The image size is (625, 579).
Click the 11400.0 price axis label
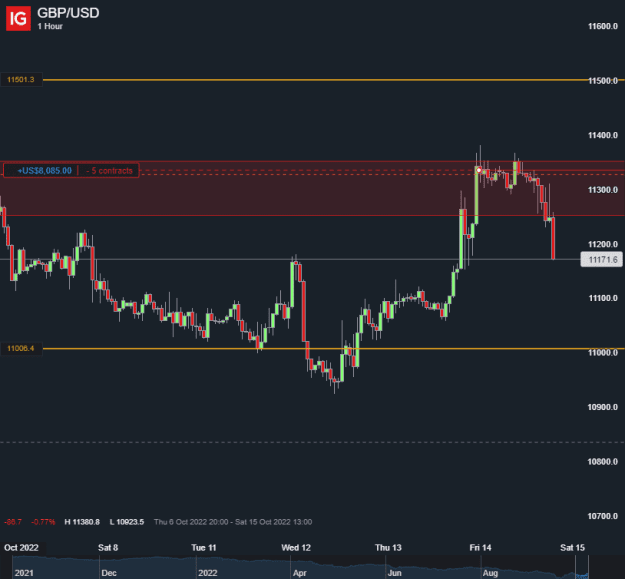[x=603, y=135]
